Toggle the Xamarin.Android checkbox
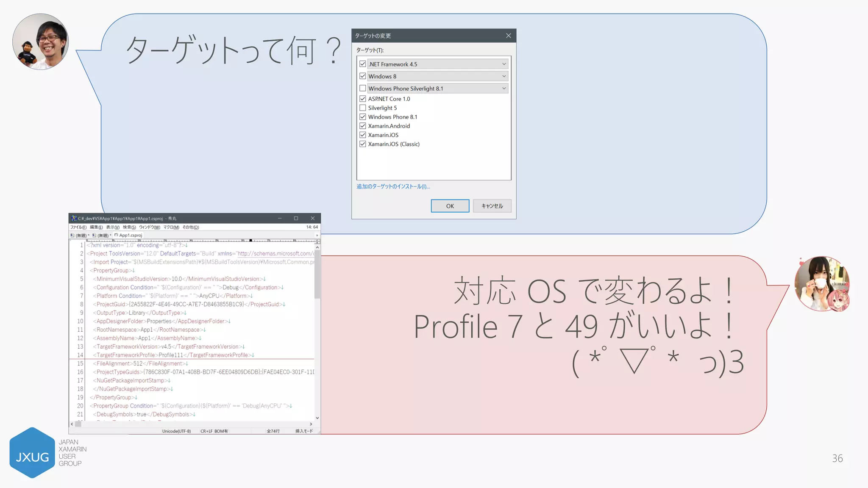Image resolution: width=868 pixels, height=488 pixels. click(362, 126)
